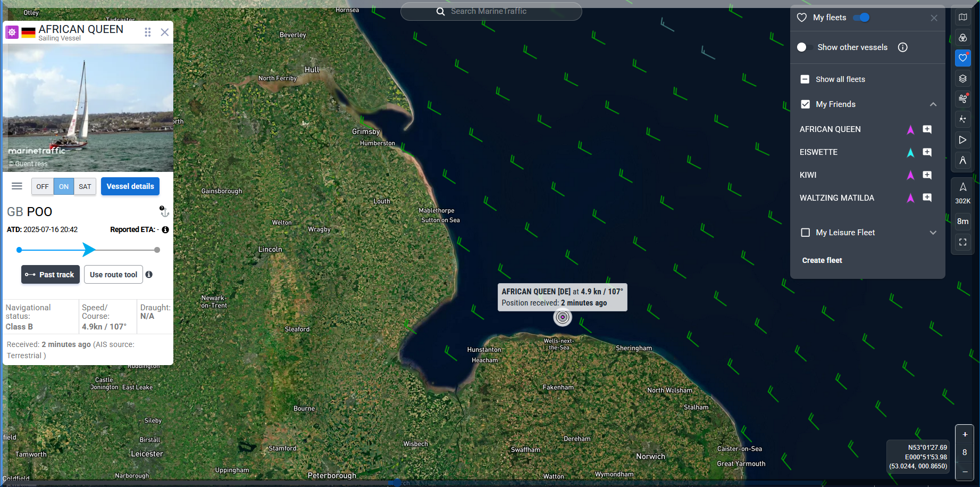
Task: Uncheck the My Friends checkbox
Action: point(806,104)
